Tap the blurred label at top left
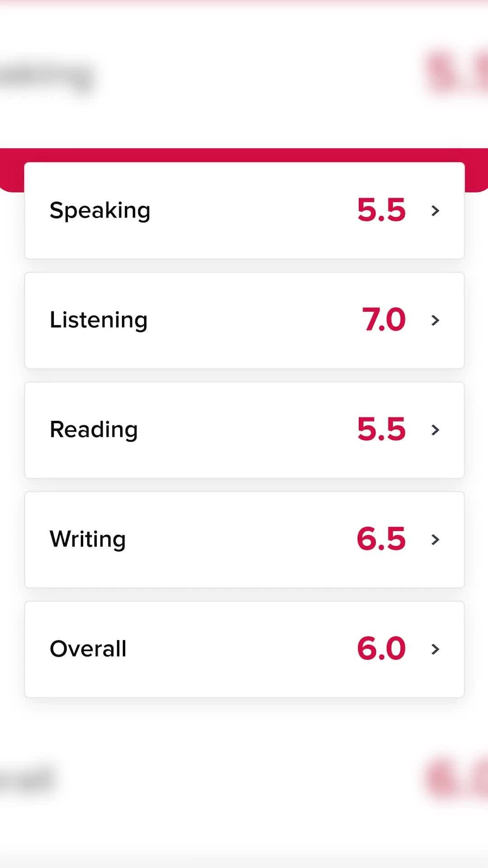This screenshot has height=868, width=488. 45,78
